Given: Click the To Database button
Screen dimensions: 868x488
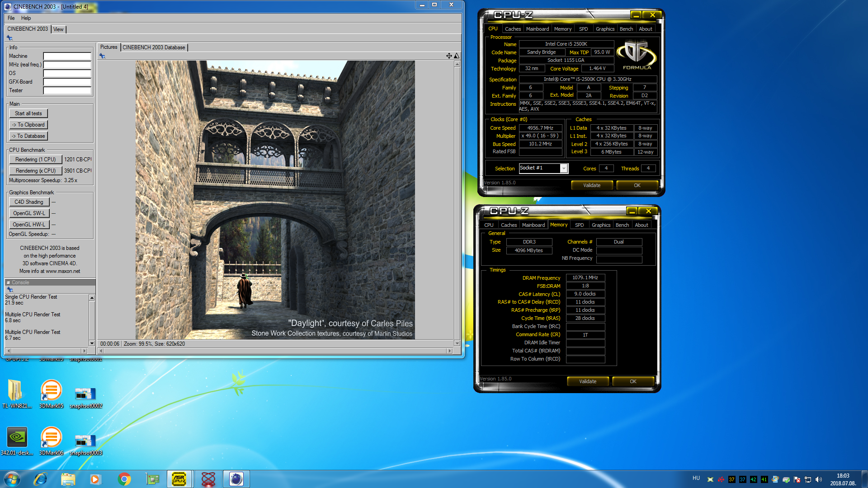Looking at the screenshot, I should point(28,136).
